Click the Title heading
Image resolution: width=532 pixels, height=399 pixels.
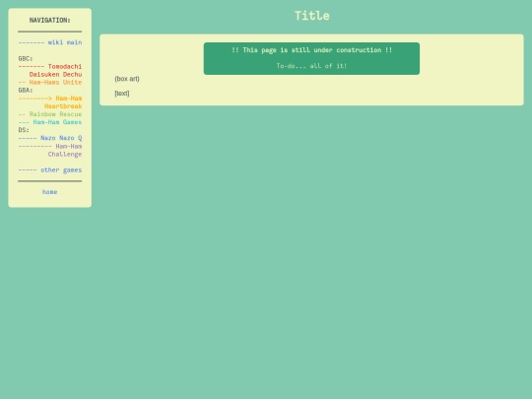[311, 16]
